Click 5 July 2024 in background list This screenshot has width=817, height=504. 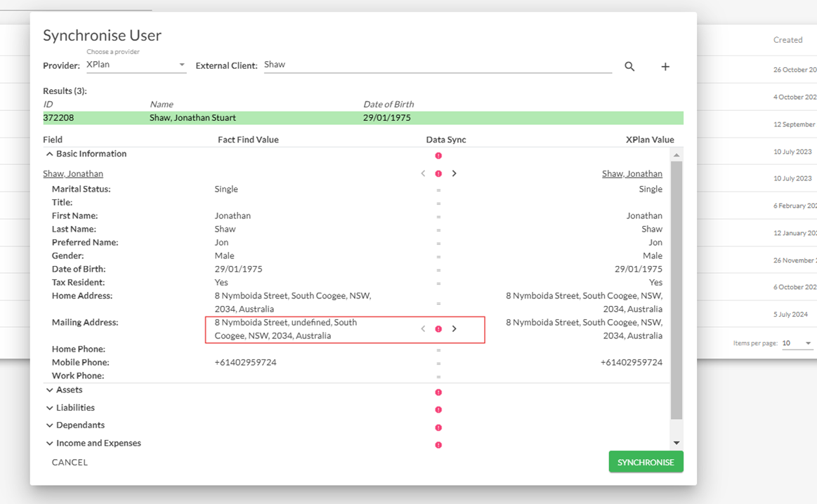tap(790, 314)
